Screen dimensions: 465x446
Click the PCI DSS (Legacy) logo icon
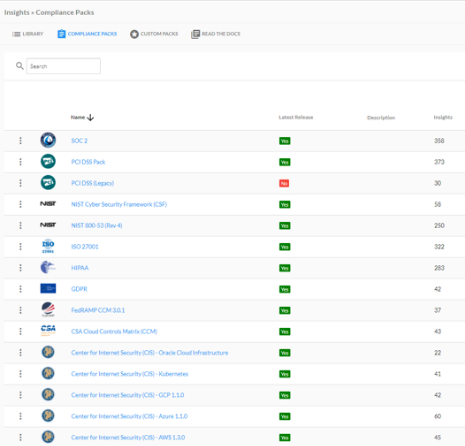coord(48,183)
